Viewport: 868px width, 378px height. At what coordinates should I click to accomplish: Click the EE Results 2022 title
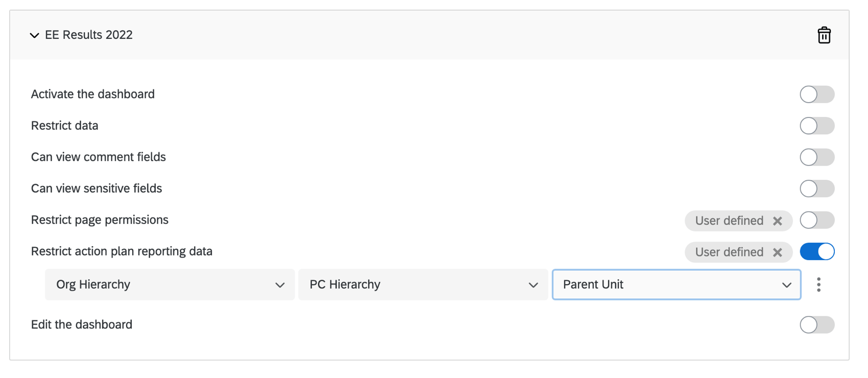point(89,35)
